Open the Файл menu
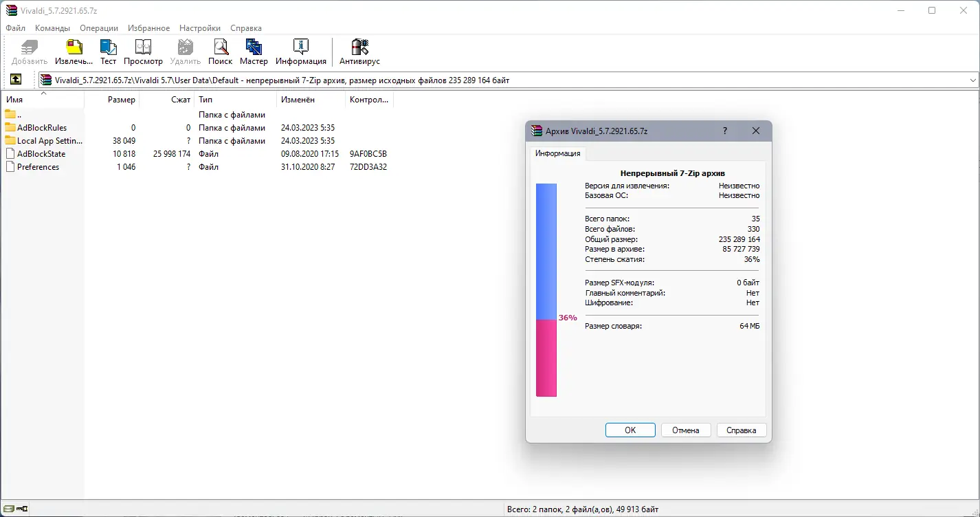 16,28
